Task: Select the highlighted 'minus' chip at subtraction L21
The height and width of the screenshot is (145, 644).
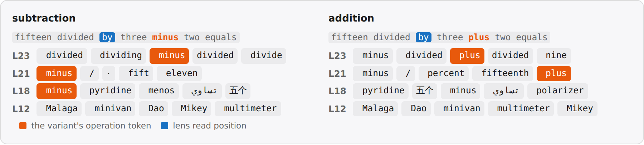Action: [57, 74]
